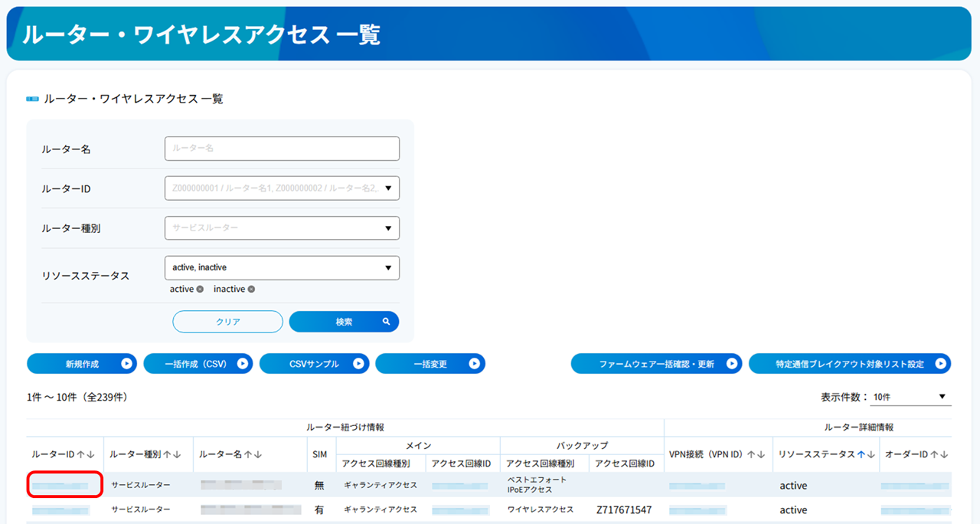The width and height of the screenshot is (980, 524).
Task: Click the 検索 search button
Action: (344, 322)
